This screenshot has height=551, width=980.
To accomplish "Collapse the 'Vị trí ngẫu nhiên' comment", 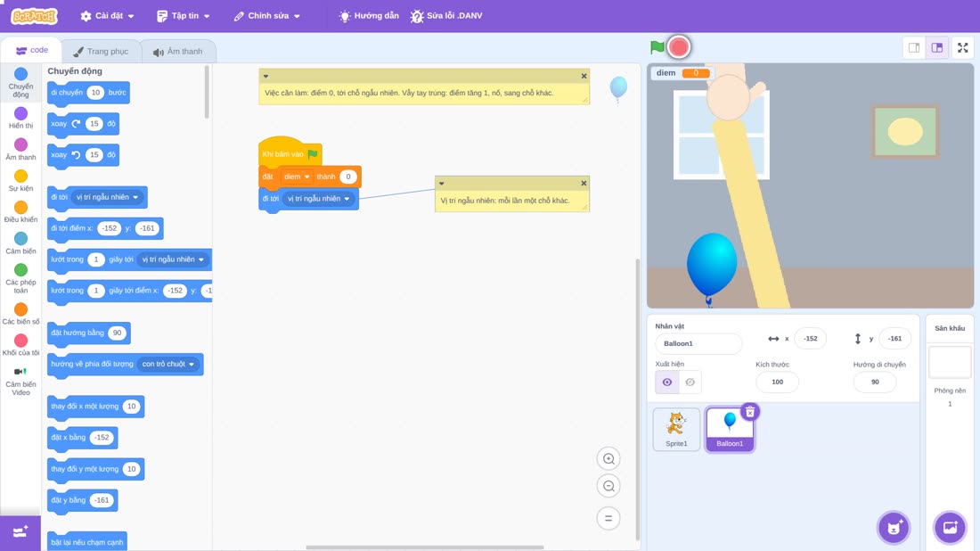I will click(441, 184).
